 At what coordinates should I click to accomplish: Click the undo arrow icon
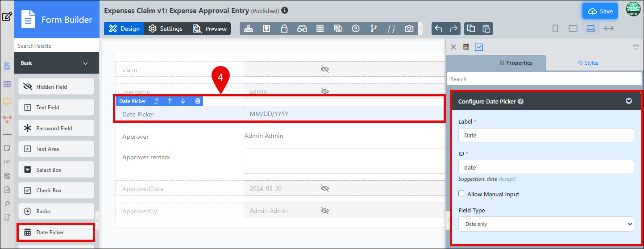pos(439,29)
